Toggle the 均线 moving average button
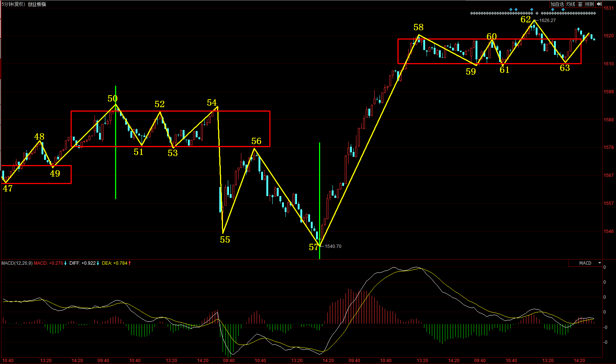 [571, 4]
